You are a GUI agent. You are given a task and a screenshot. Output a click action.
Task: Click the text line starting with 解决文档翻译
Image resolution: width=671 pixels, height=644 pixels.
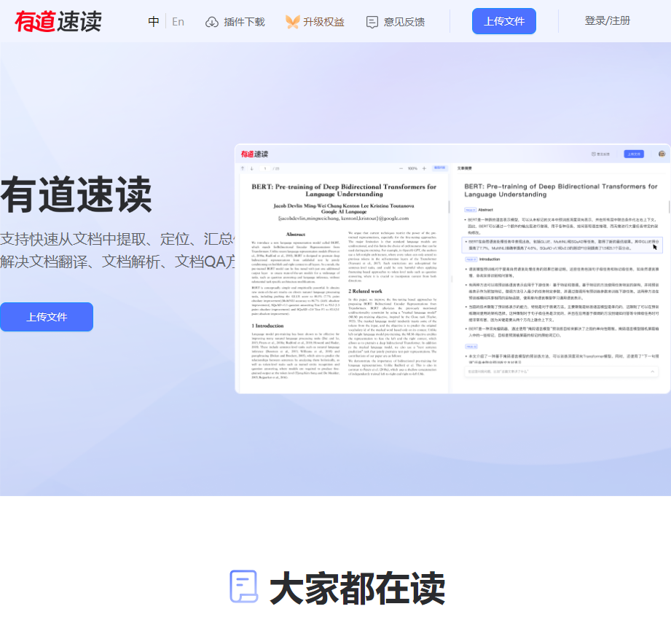click(x=117, y=262)
